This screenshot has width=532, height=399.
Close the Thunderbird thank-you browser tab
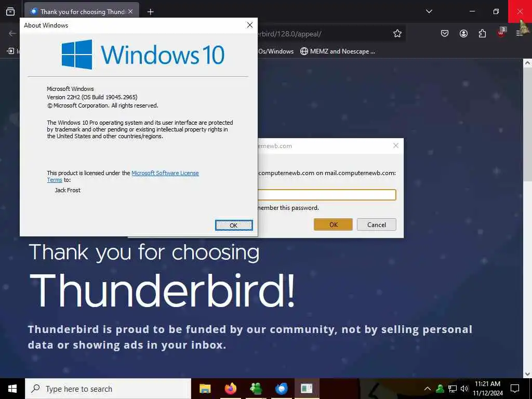click(x=130, y=11)
